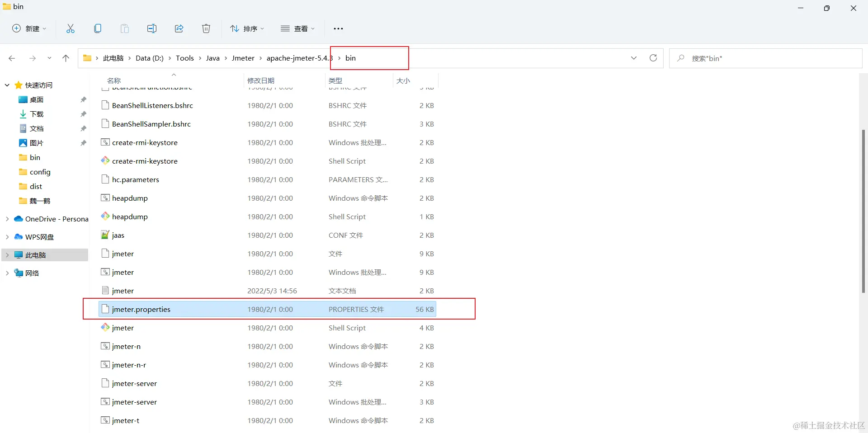Go up one folder level
Screen dimensions: 868x433
tap(66, 58)
